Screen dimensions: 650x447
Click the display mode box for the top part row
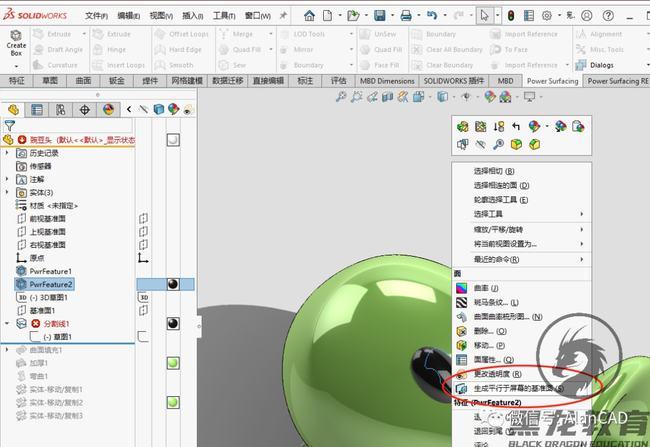coord(173,140)
